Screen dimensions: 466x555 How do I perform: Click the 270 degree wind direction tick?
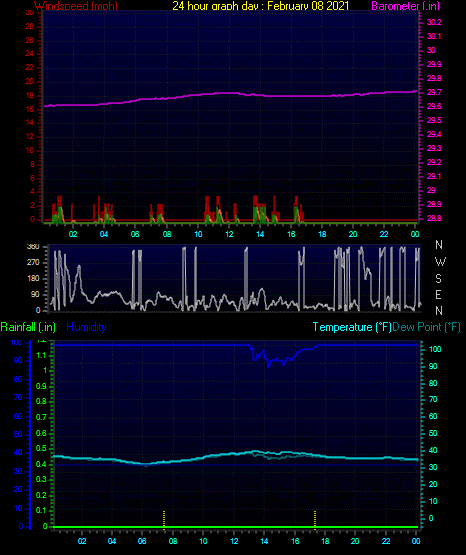pos(33,262)
